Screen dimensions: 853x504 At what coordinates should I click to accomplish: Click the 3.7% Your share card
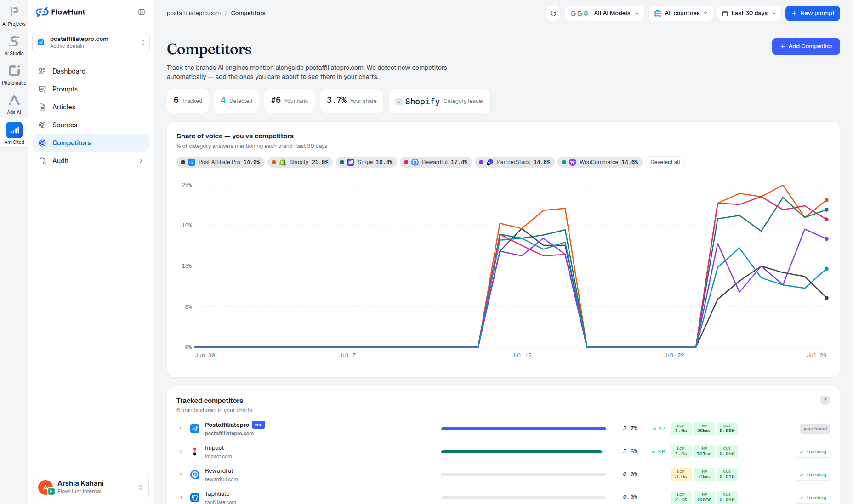(352, 101)
